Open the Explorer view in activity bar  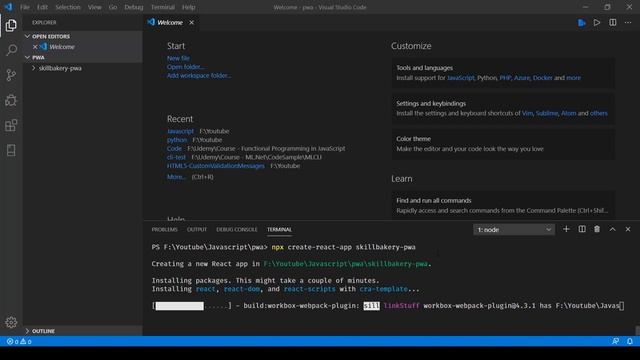pyautogui.click(x=11, y=25)
